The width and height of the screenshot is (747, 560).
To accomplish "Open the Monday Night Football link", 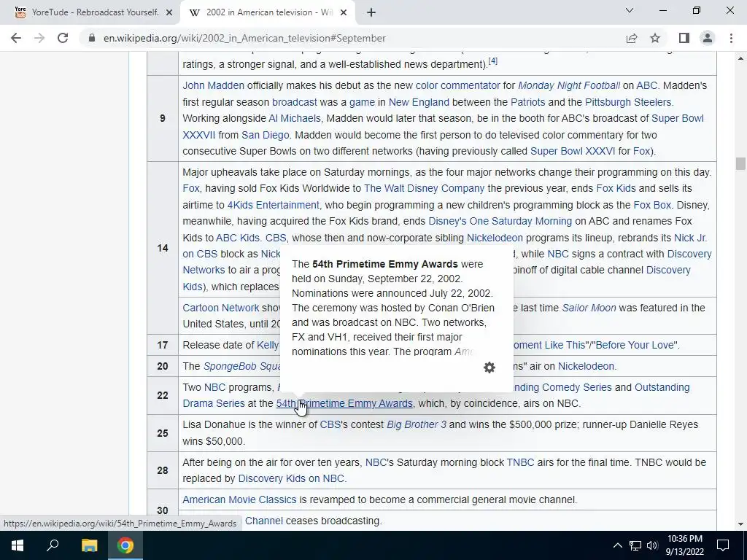I will (x=569, y=86).
